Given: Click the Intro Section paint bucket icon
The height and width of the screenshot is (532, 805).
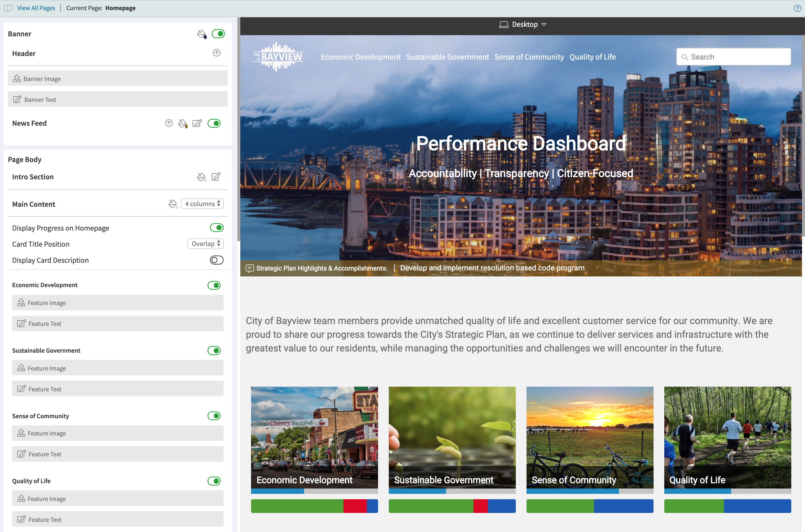Looking at the screenshot, I should [x=202, y=177].
